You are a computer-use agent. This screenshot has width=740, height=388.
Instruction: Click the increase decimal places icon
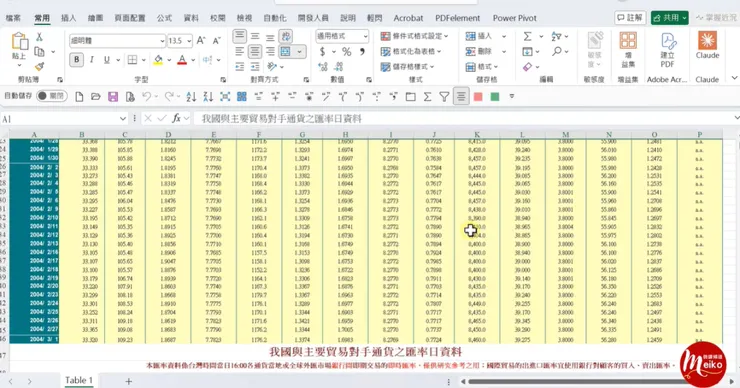(x=323, y=67)
